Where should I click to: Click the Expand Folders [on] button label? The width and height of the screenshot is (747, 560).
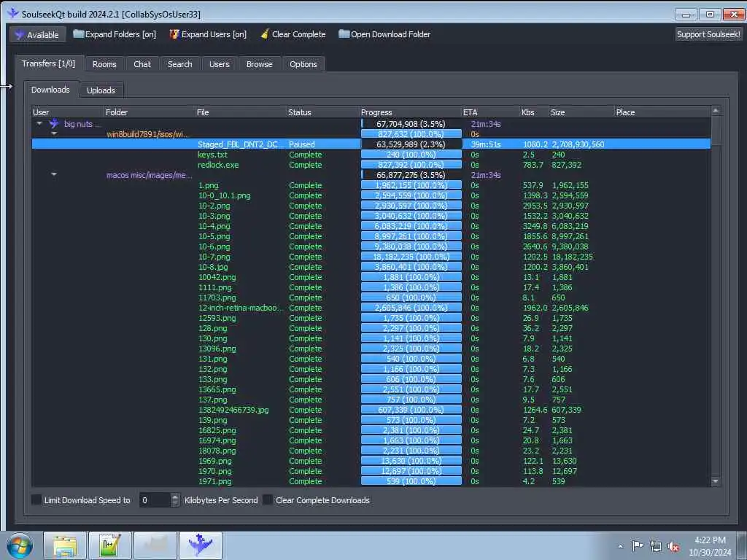(120, 34)
